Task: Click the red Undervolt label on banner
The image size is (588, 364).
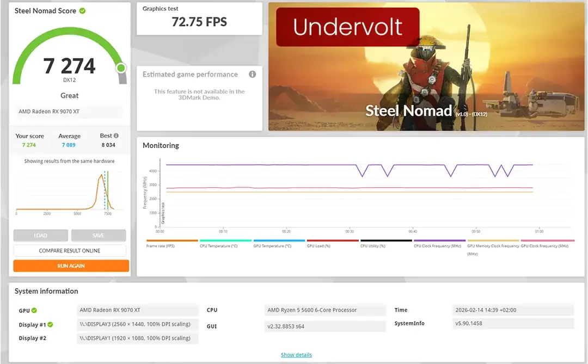Action: click(347, 27)
